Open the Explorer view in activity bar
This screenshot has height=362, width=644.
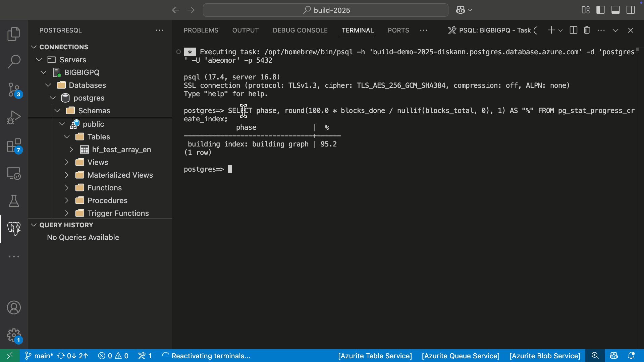(14, 34)
